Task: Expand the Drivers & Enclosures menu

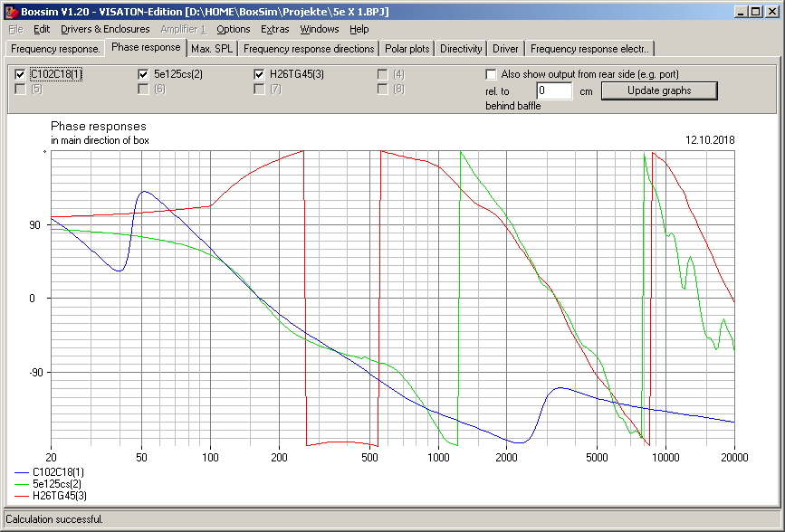Action: click(105, 29)
